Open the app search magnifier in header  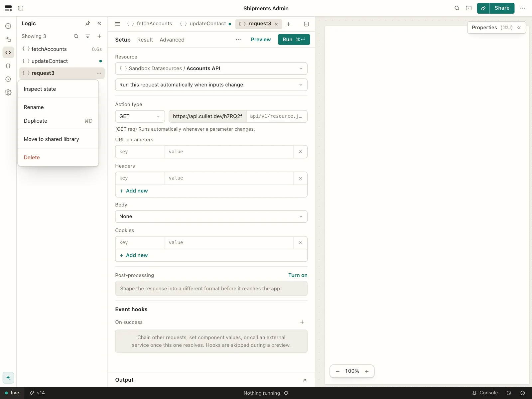coord(457,8)
